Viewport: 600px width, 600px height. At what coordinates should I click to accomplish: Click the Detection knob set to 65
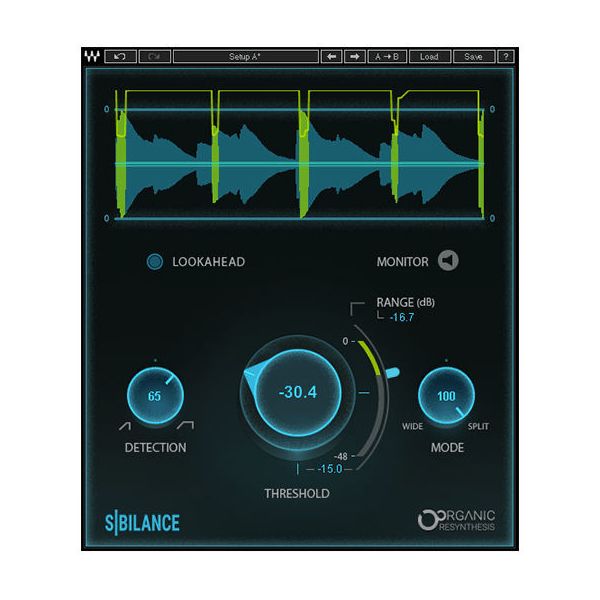tap(154, 395)
